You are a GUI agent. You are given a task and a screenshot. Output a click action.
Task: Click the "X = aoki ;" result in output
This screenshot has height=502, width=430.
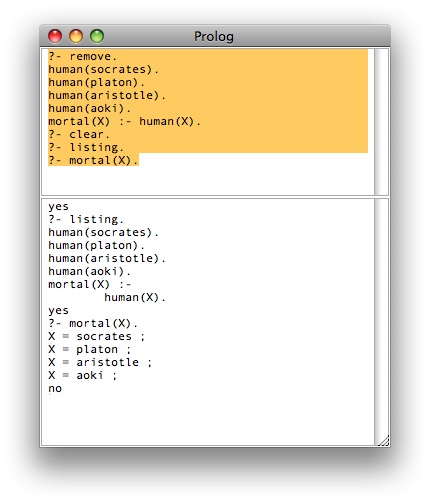(83, 375)
